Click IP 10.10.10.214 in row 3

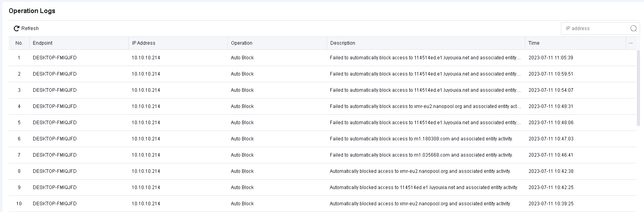click(146, 90)
